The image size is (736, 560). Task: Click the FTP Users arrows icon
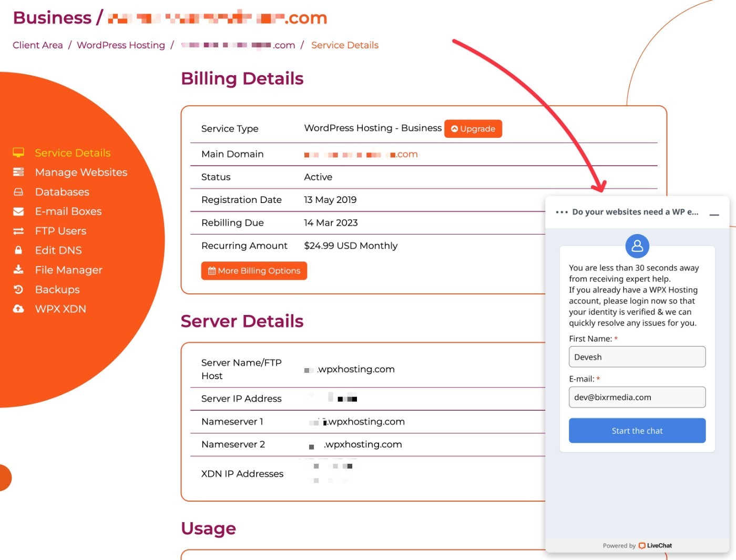18,231
